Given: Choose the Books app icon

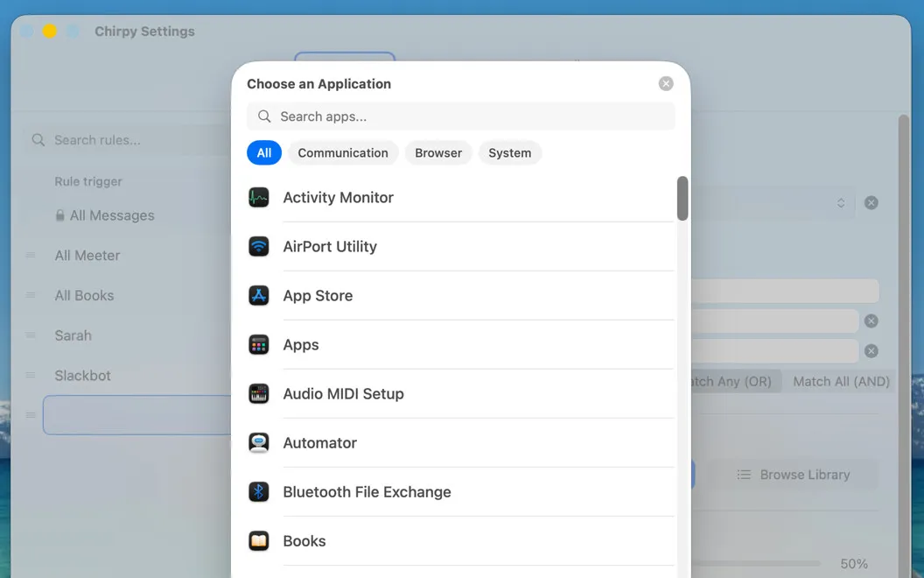Looking at the screenshot, I should (x=259, y=540).
